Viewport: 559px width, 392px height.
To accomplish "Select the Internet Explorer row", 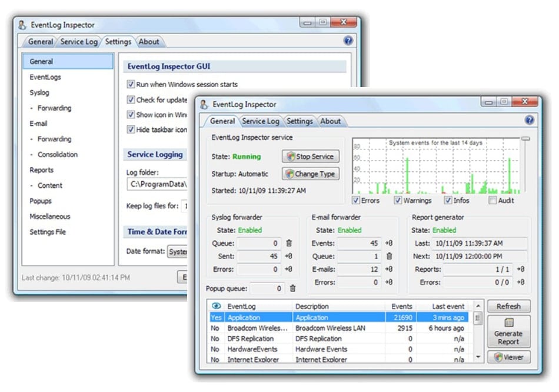I will click(339, 359).
